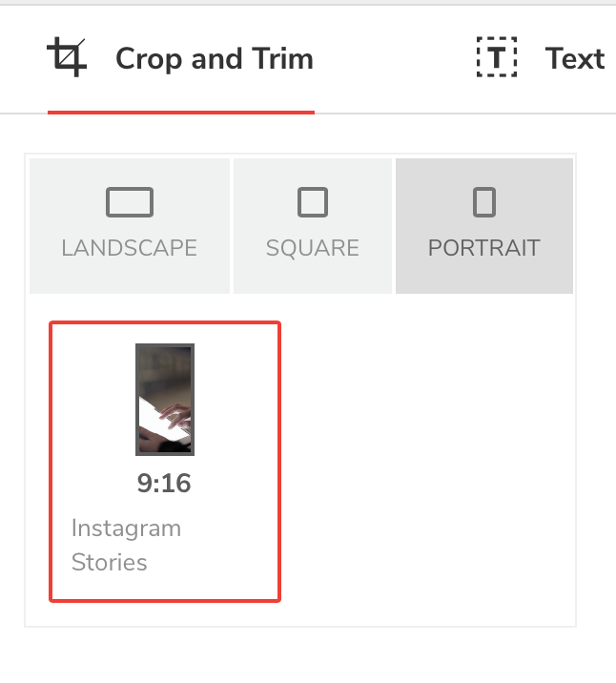Click the crop icon beside Crop and Trim
Screen dimensions: 616x683
pyautogui.click(x=68, y=58)
